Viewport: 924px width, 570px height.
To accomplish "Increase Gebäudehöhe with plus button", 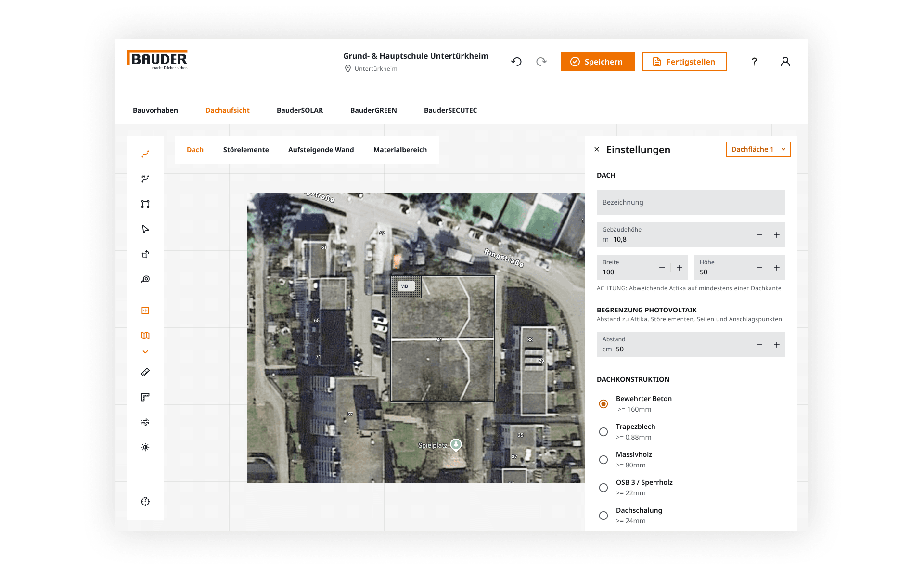I will [x=776, y=235].
